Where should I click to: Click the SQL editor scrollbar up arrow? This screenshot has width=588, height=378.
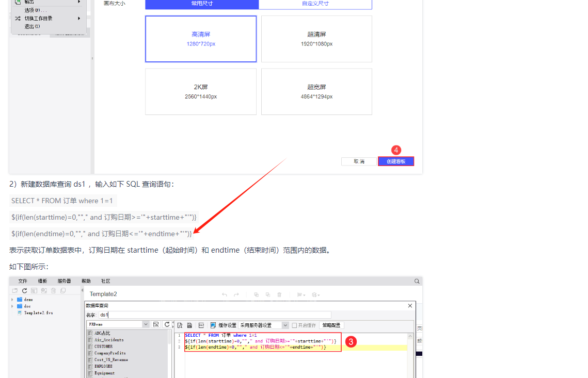(410, 336)
